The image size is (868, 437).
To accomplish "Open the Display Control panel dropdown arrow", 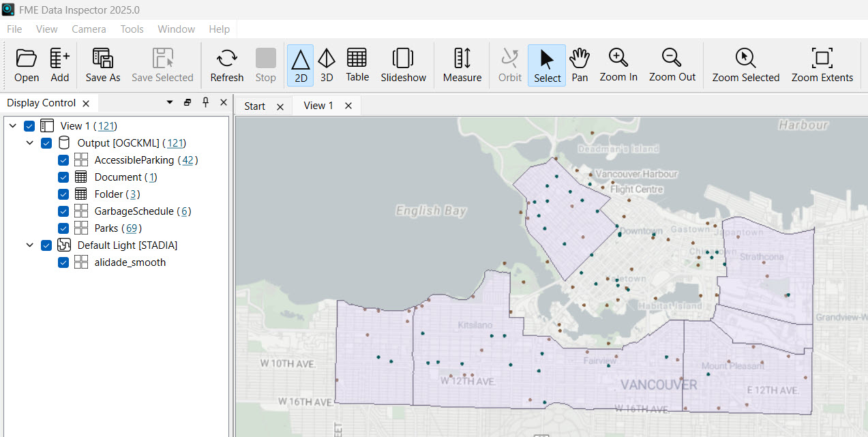I will [170, 102].
